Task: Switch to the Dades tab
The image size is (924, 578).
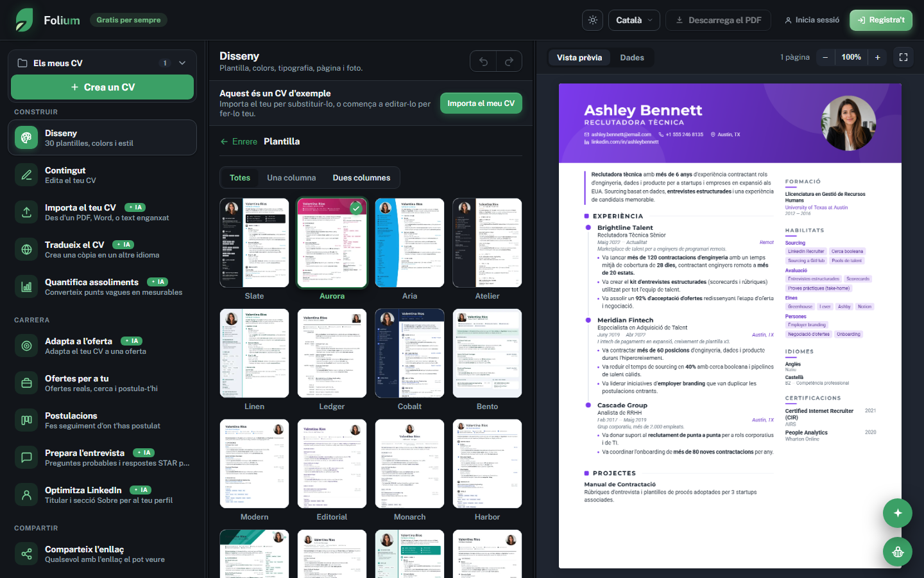Action: pyautogui.click(x=632, y=57)
